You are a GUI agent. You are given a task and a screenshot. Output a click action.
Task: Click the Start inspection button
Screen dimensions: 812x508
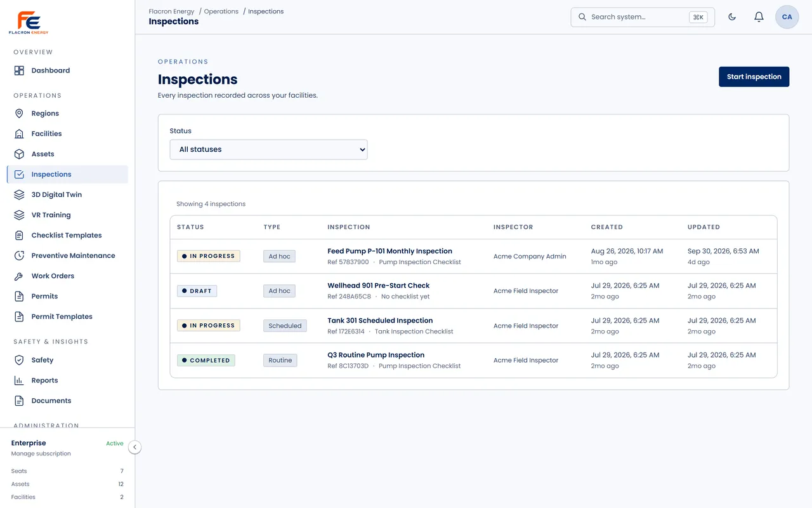[754, 77]
